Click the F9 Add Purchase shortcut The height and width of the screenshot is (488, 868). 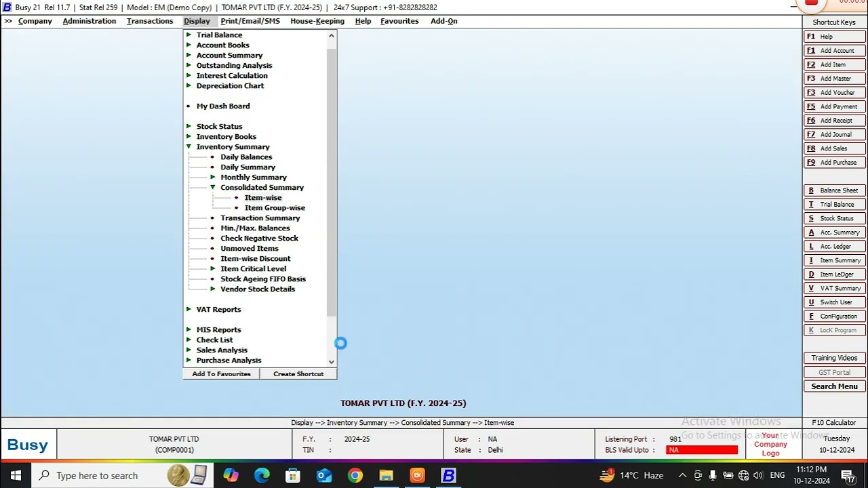coord(835,163)
